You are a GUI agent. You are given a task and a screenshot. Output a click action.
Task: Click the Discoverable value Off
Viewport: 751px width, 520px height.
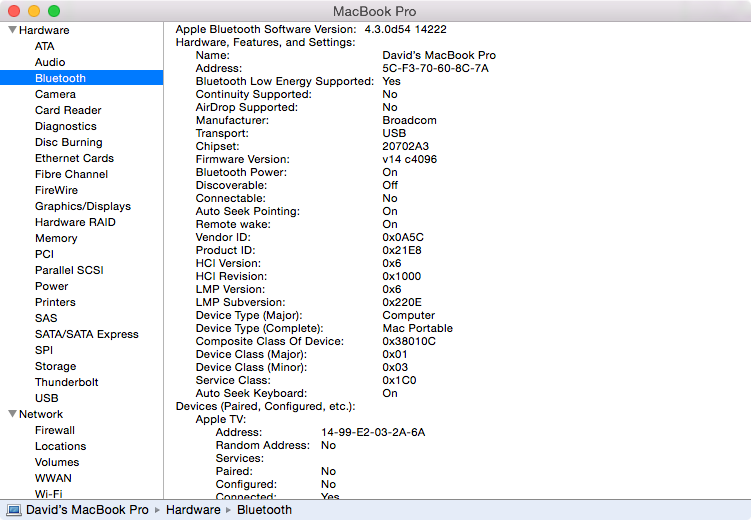[x=390, y=185]
